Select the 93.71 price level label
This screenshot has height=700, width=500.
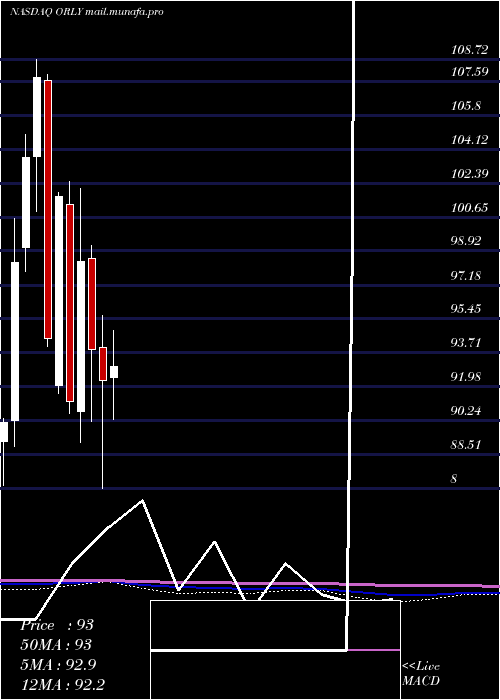click(x=467, y=343)
